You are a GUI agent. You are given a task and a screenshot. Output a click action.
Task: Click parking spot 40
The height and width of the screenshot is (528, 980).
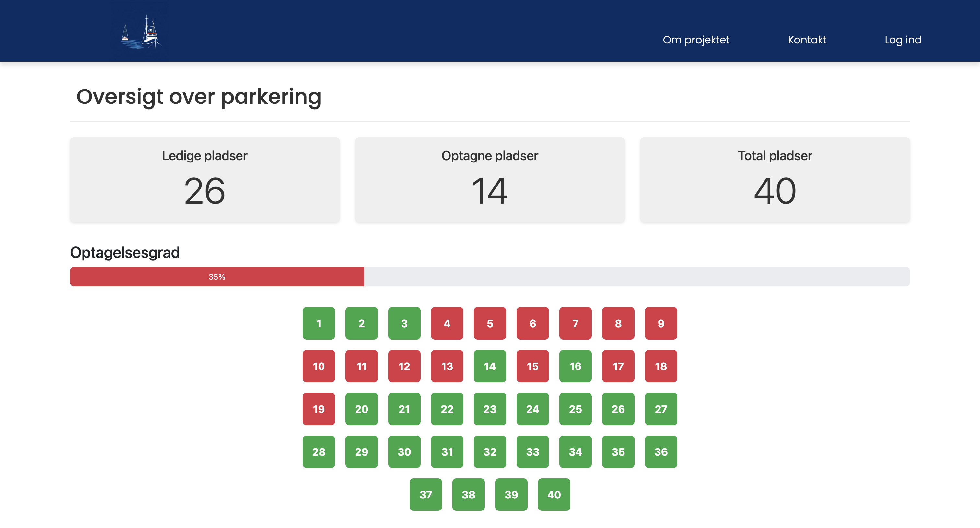click(554, 494)
